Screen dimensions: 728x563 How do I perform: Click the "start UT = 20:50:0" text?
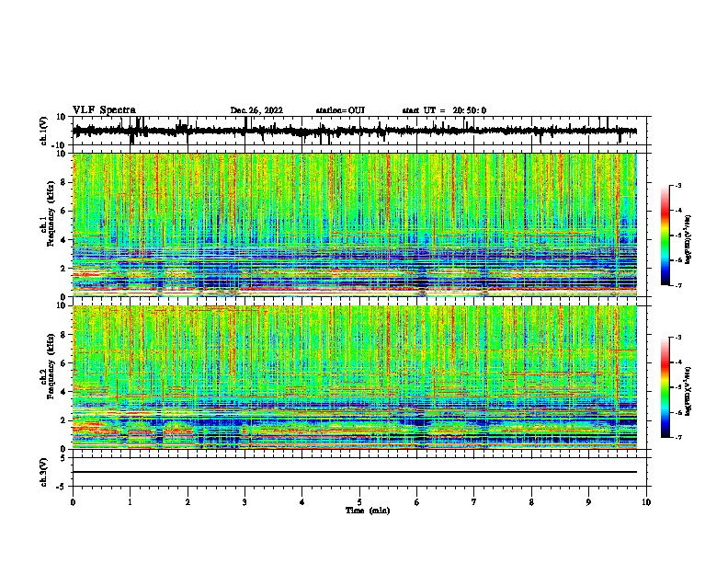point(444,110)
